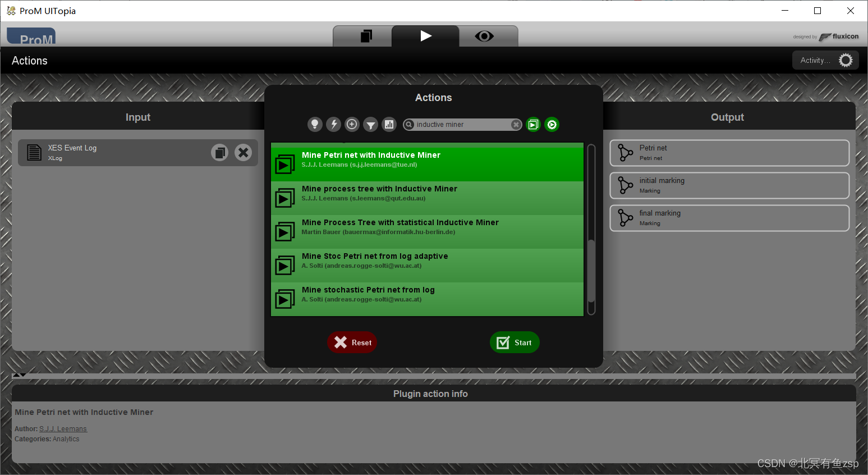Viewport: 868px width, 475px height.
Task: Click the graph icon beside initial marking
Action: pos(625,185)
